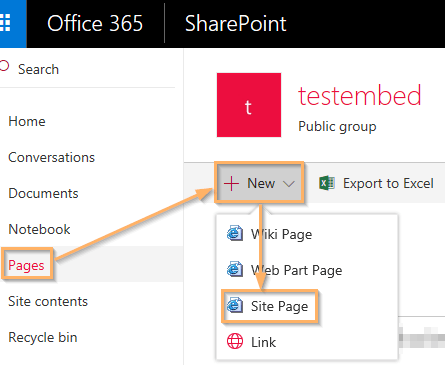Go to Pages in left navigation

(26, 265)
